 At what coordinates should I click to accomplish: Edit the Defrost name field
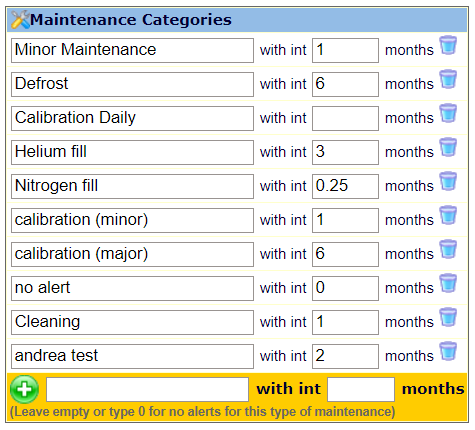pos(132,84)
